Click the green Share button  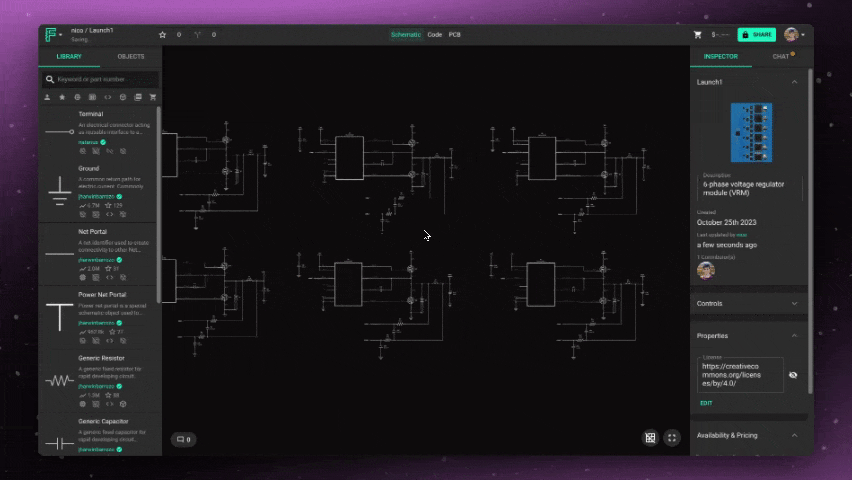756,35
